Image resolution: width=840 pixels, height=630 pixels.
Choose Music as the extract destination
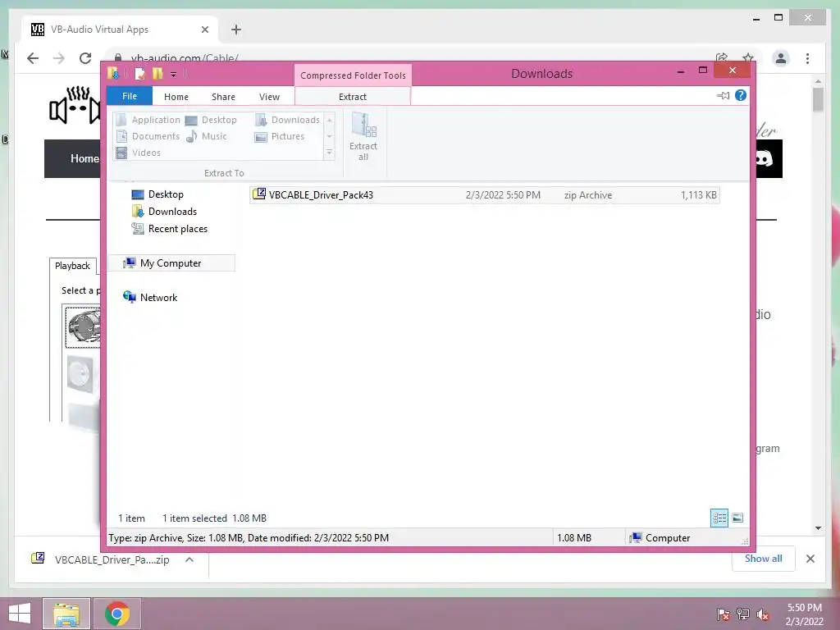(x=206, y=136)
